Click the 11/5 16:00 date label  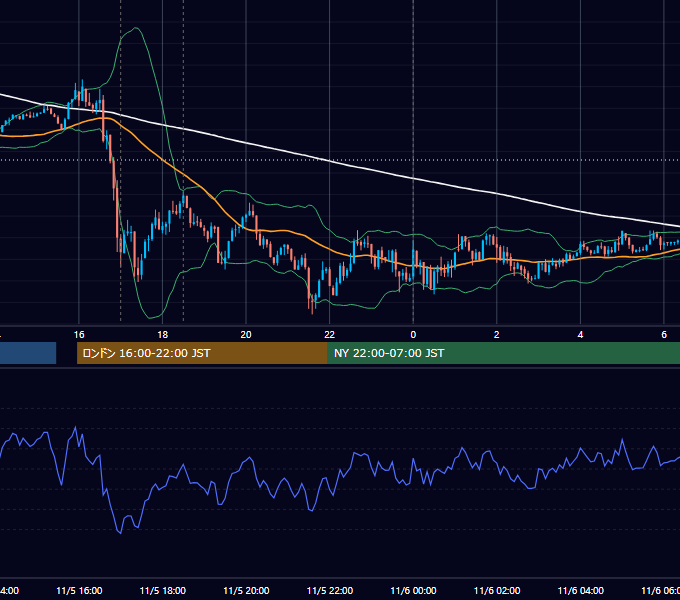pyautogui.click(x=79, y=590)
